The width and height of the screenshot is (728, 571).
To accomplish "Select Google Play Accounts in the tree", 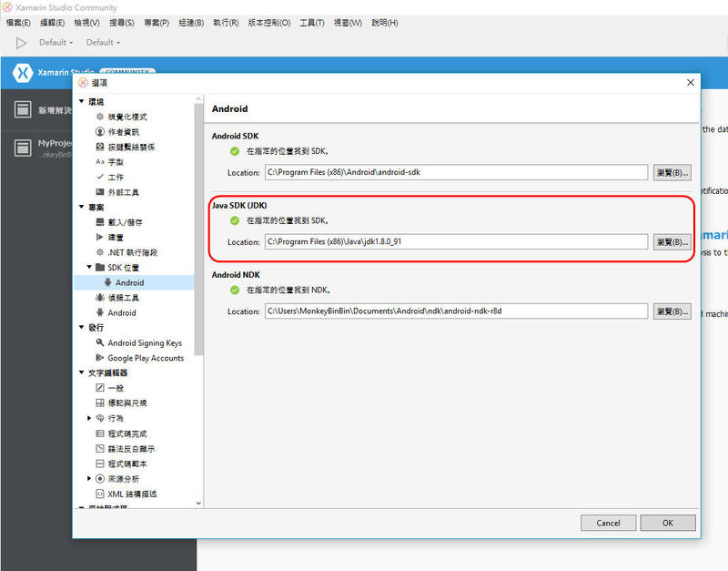I will (146, 358).
